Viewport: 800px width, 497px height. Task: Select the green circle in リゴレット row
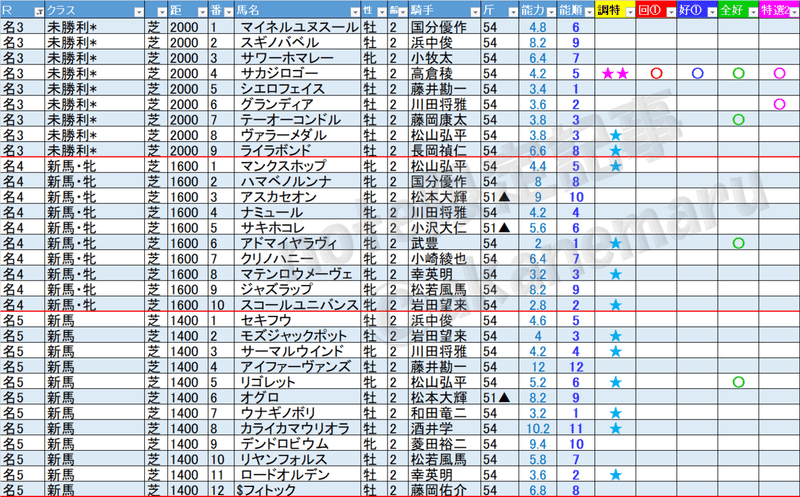738,382
